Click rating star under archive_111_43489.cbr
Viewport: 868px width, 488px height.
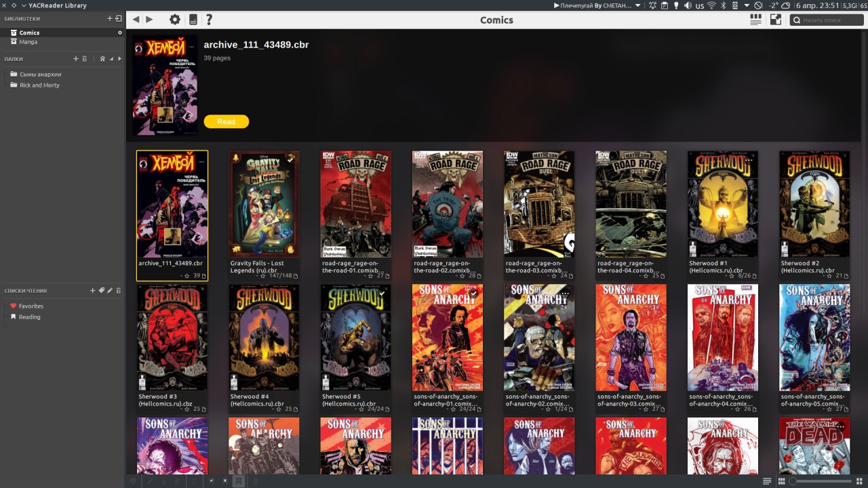[187, 276]
